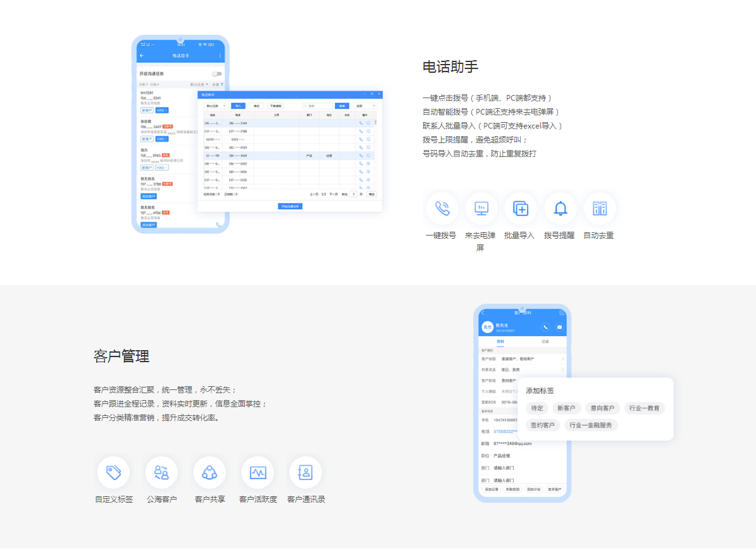This screenshot has width=756, height=554.
Task: Expand the 默认任务 dropdown in PC window
Action: pos(215,106)
